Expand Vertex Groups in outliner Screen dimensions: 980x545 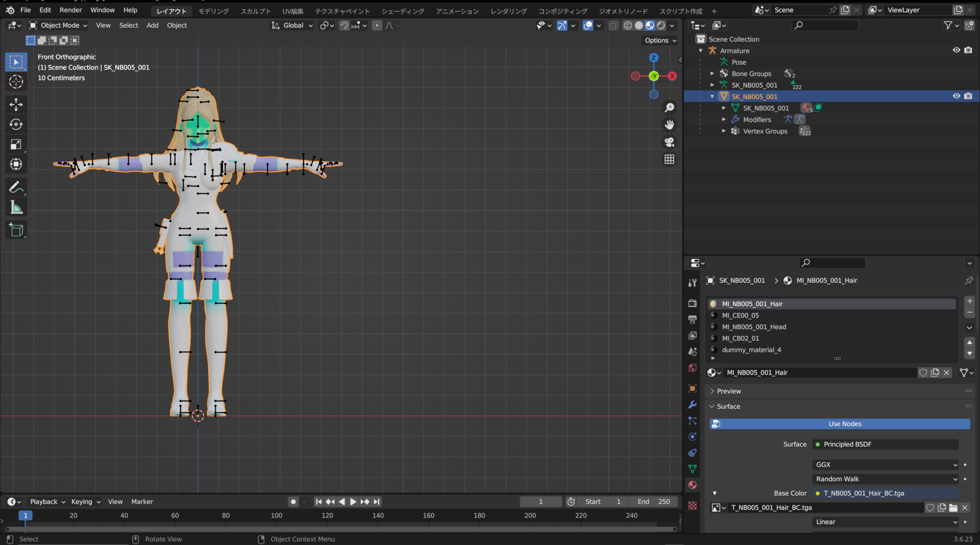[724, 131]
